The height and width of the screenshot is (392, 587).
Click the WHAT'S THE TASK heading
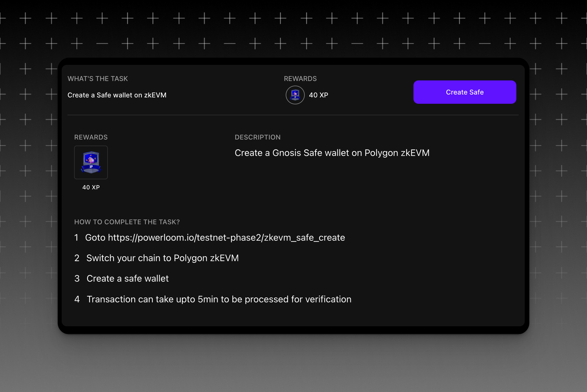(x=98, y=79)
